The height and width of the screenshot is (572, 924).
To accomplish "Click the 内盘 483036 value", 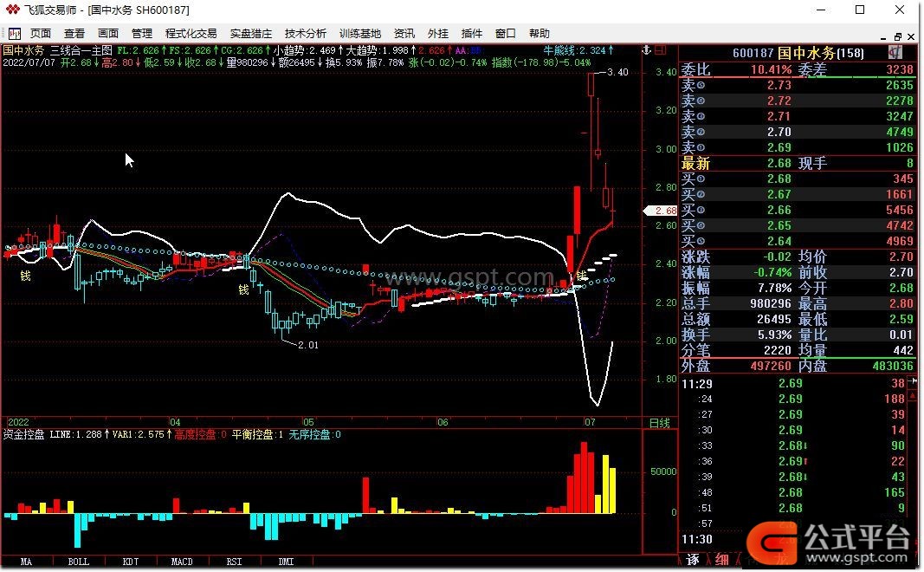I will coord(892,367).
